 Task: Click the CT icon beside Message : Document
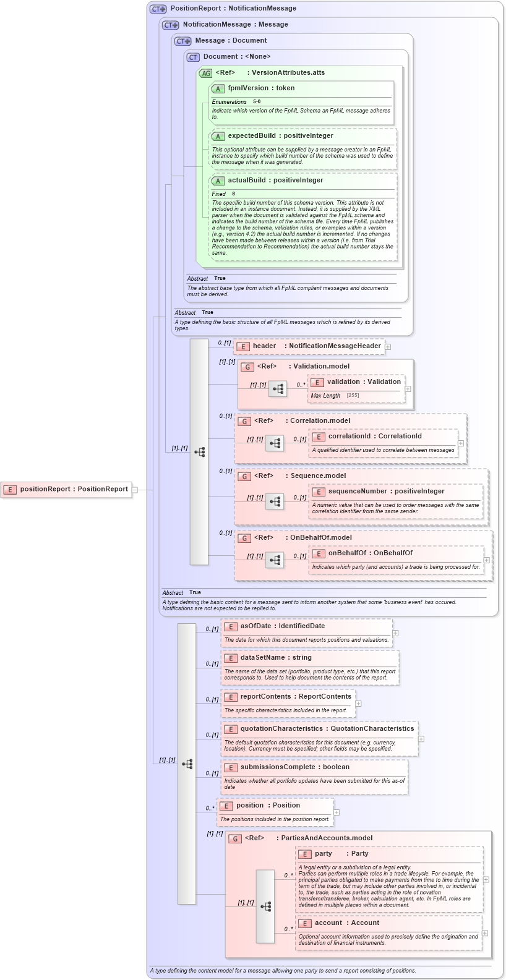tap(183, 41)
